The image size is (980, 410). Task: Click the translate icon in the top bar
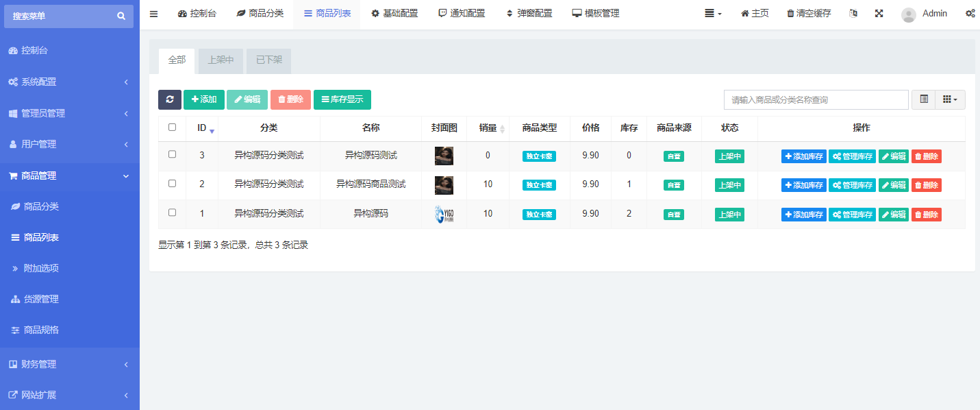[853, 13]
